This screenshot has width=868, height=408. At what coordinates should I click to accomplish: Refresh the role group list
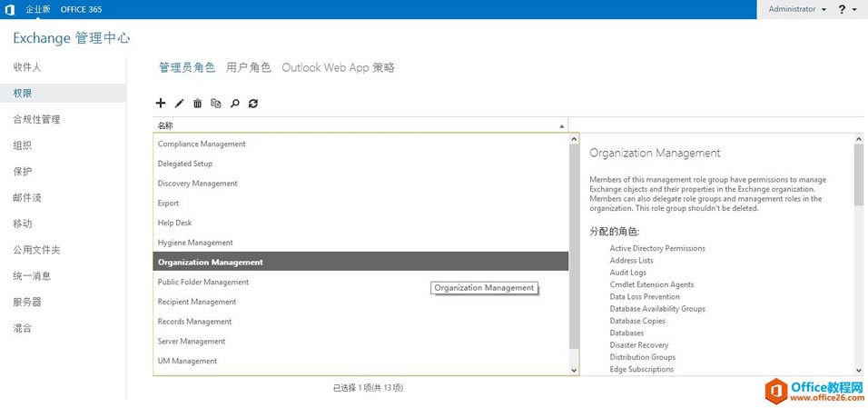(x=253, y=103)
